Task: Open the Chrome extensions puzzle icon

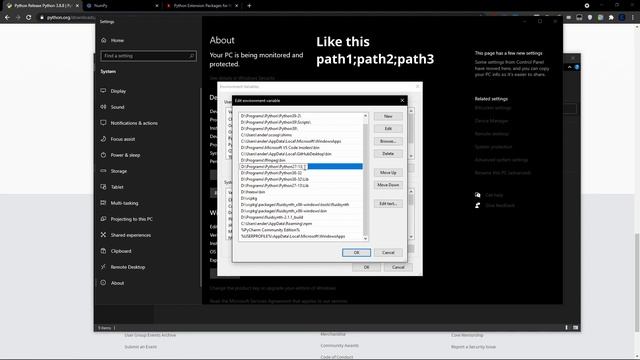Action: point(611,18)
